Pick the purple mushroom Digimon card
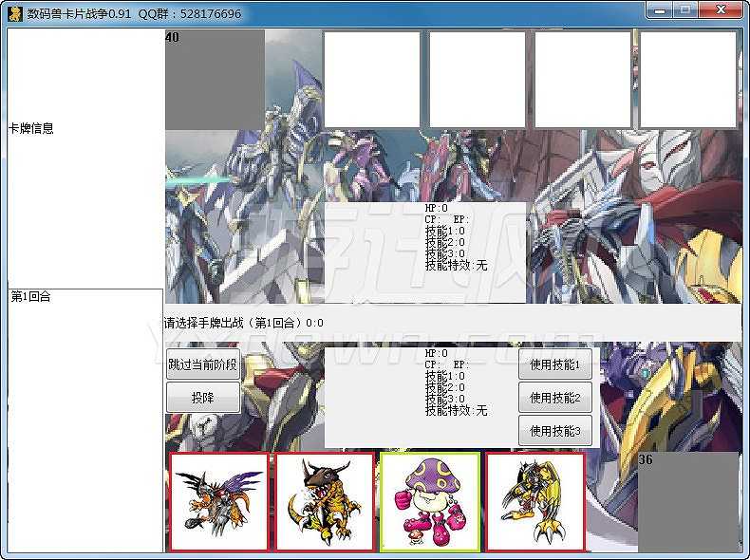 point(430,502)
